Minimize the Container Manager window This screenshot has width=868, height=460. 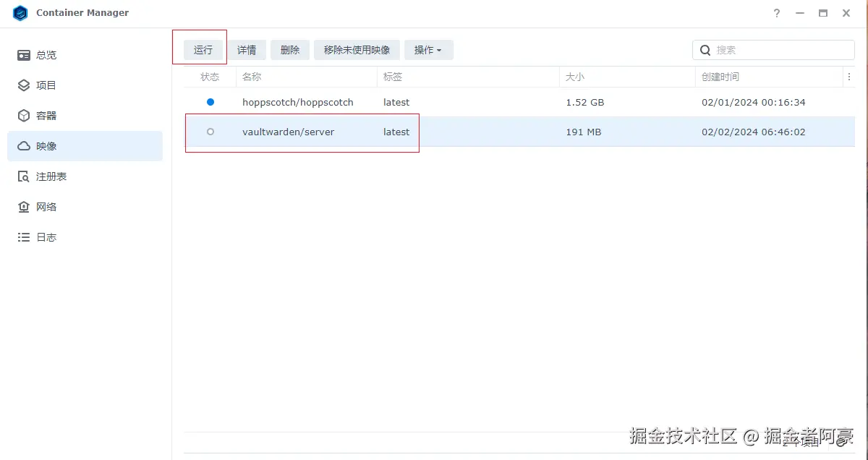pyautogui.click(x=800, y=13)
